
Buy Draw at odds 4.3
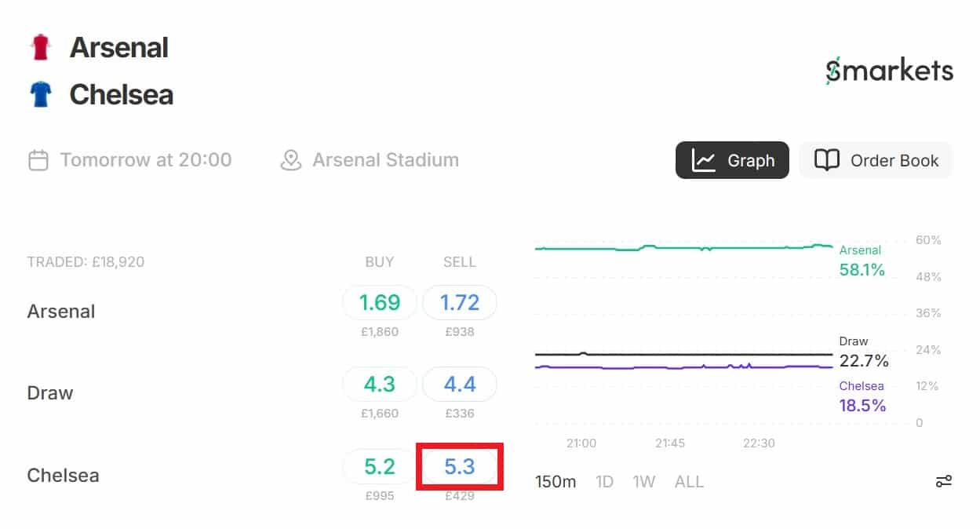coord(380,385)
